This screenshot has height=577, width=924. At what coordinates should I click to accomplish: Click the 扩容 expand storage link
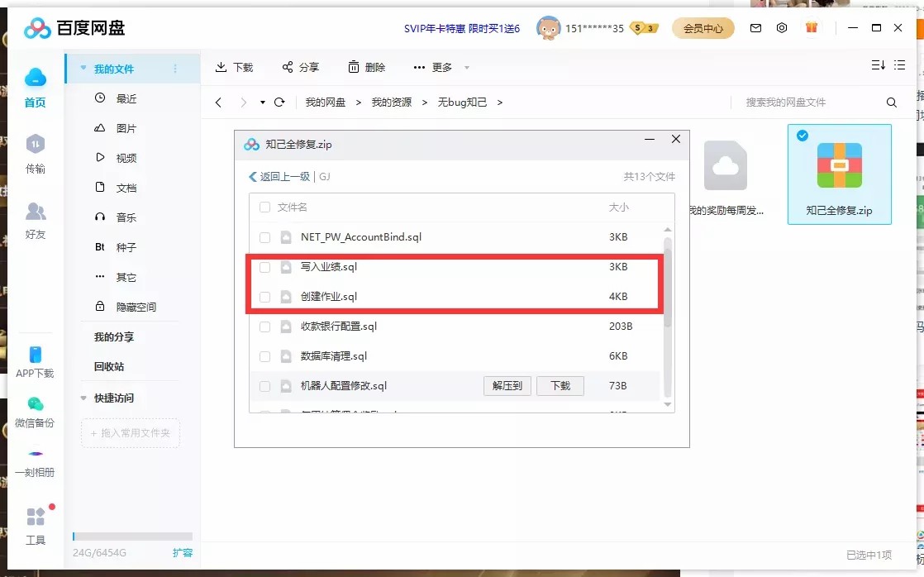coord(182,552)
